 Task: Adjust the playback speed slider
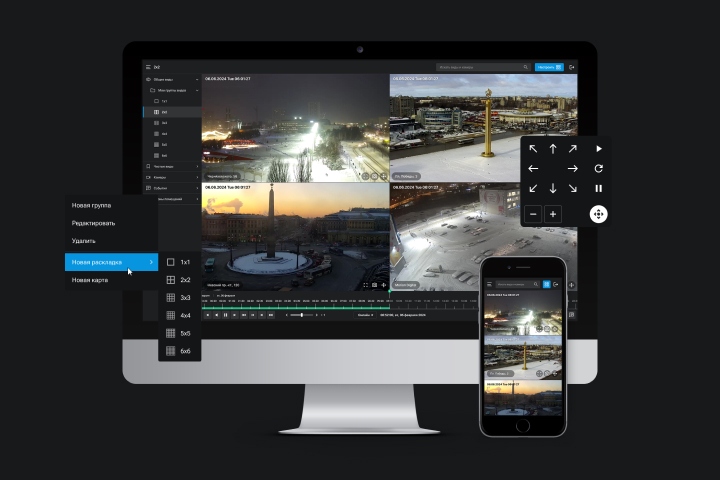[302, 315]
